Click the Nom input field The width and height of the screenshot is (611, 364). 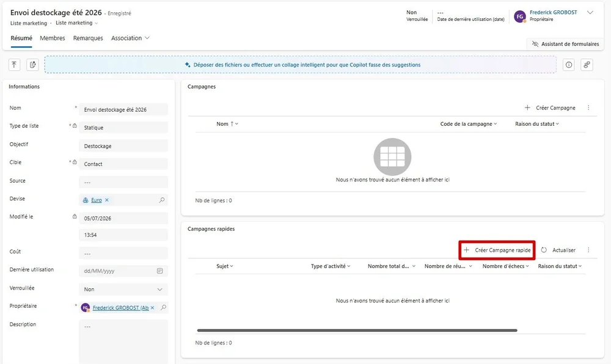123,110
